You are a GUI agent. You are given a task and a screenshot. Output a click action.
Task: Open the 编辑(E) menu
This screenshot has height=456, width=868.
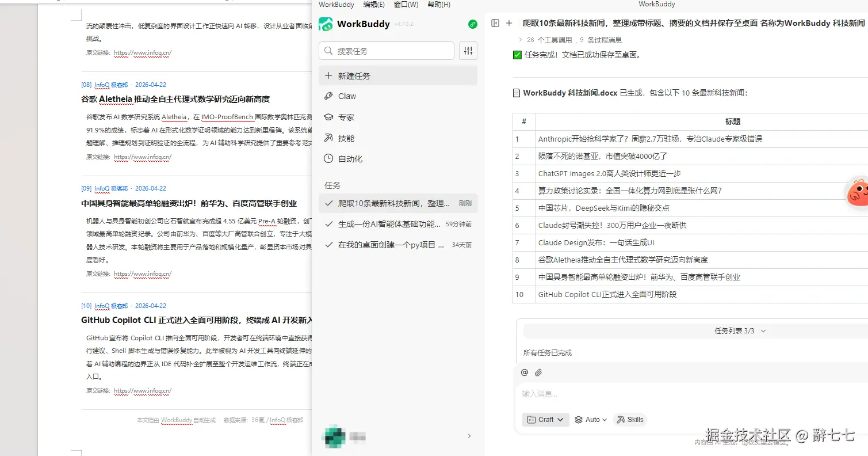point(374,5)
